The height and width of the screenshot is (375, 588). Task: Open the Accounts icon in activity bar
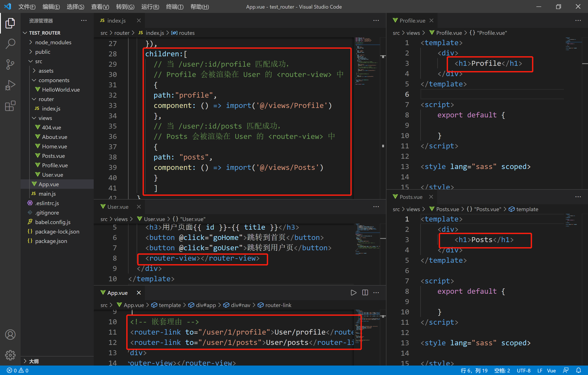coord(10,334)
